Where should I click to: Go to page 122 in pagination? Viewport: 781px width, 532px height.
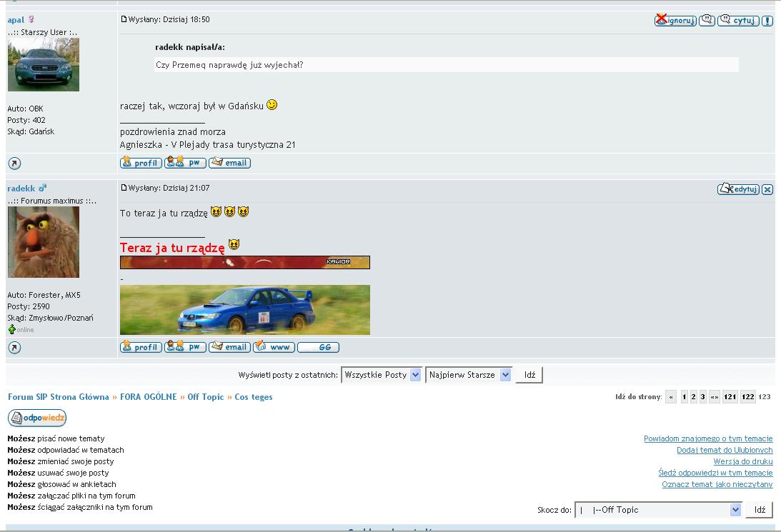tap(747, 397)
